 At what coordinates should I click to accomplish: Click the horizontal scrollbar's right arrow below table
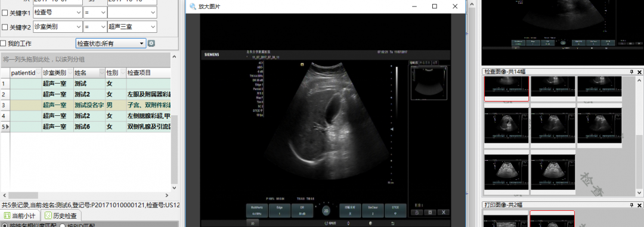(x=166, y=196)
